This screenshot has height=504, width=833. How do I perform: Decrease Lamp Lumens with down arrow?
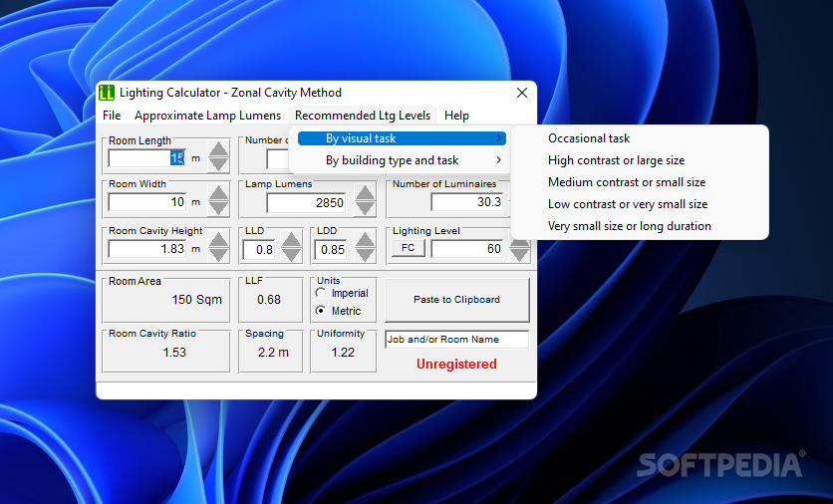tap(365, 207)
